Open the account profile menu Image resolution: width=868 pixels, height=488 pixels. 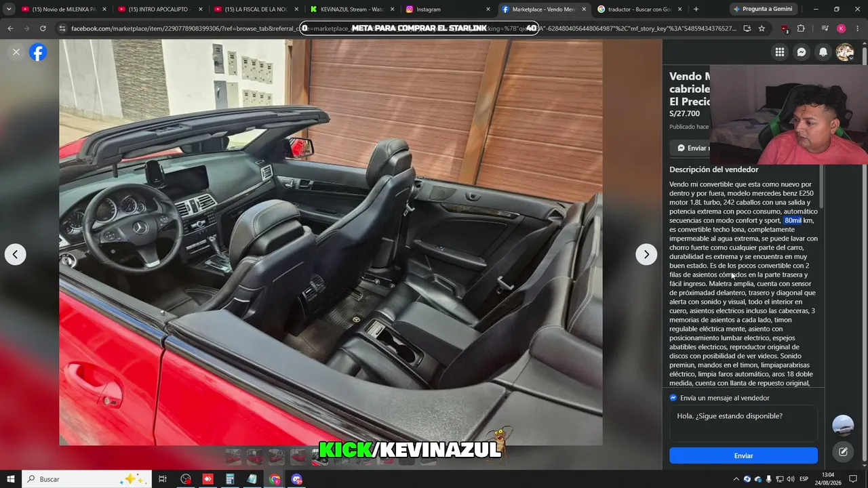(845, 52)
